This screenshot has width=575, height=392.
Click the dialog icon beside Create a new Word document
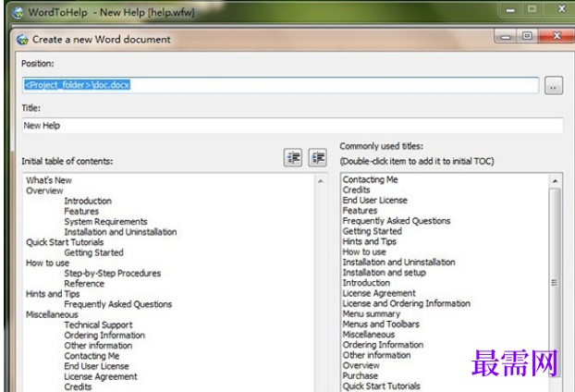(x=23, y=39)
